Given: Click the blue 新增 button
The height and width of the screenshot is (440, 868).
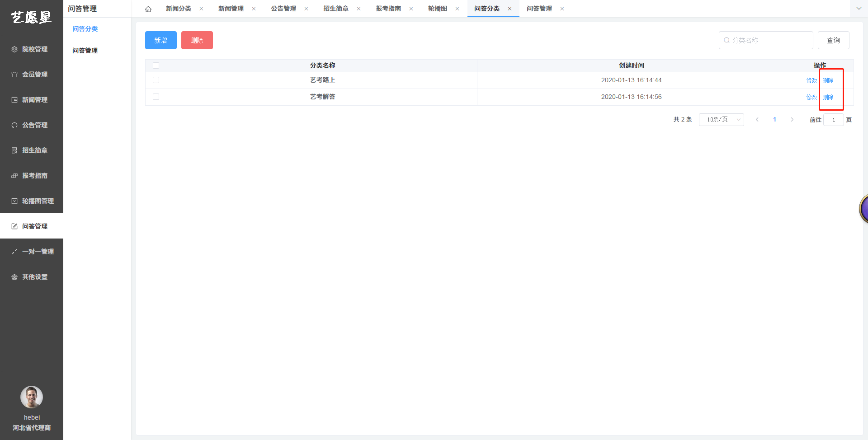Looking at the screenshot, I should 161,40.
